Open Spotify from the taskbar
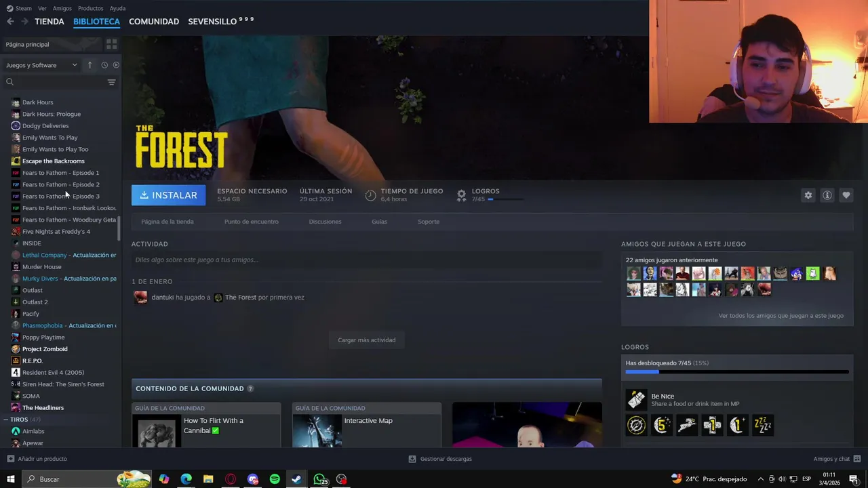 [x=275, y=479]
